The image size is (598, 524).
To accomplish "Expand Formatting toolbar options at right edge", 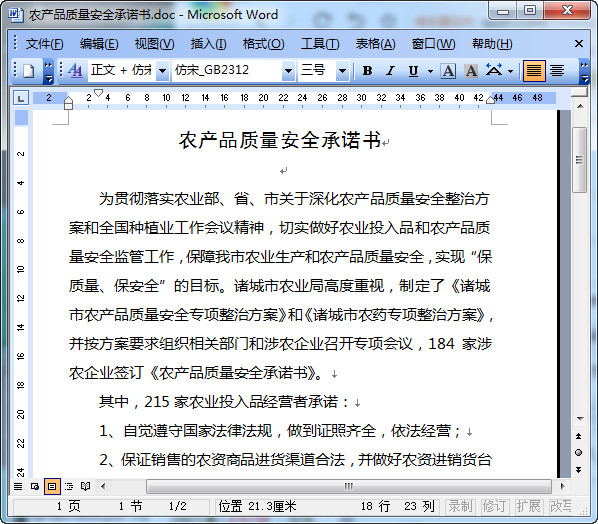I will pos(584,71).
